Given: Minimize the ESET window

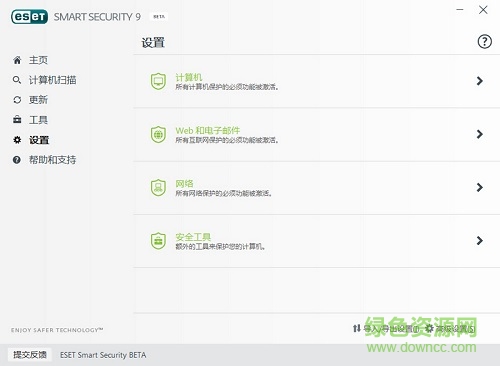Looking at the screenshot, I should coord(460,10).
